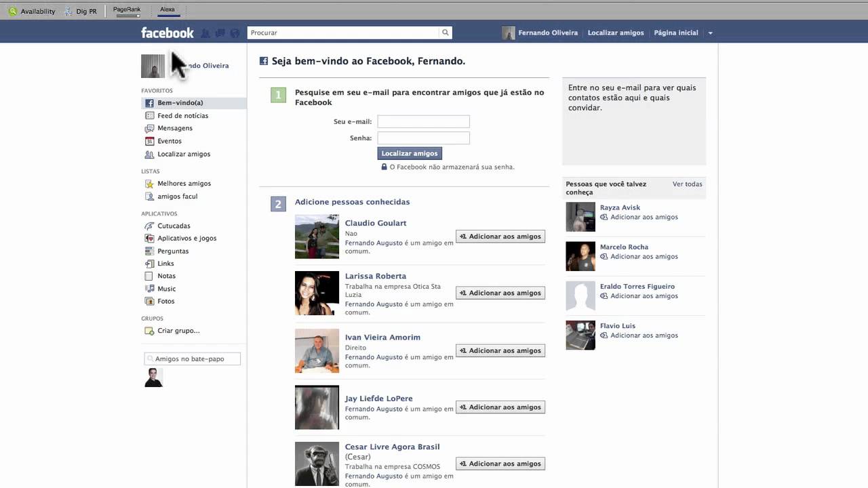This screenshot has width=868, height=488.
Task: Add Jay Liefde LoPere as friend
Action: click(x=500, y=407)
